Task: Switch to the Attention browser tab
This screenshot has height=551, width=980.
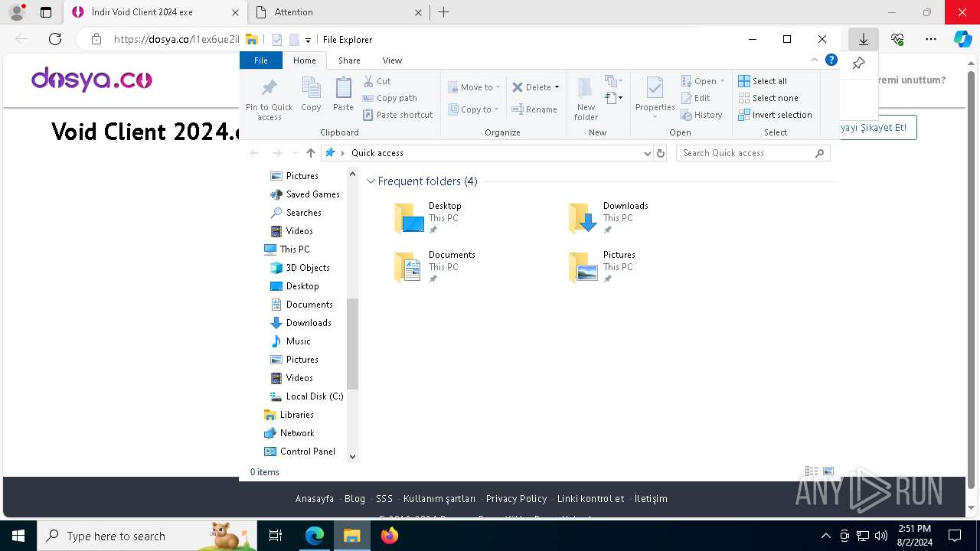Action: [x=339, y=12]
